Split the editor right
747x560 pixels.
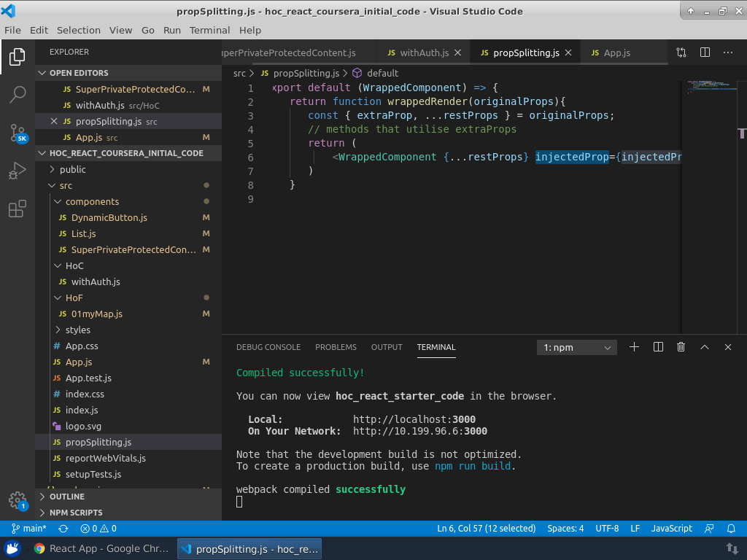pyautogui.click(x=705, y=52)
